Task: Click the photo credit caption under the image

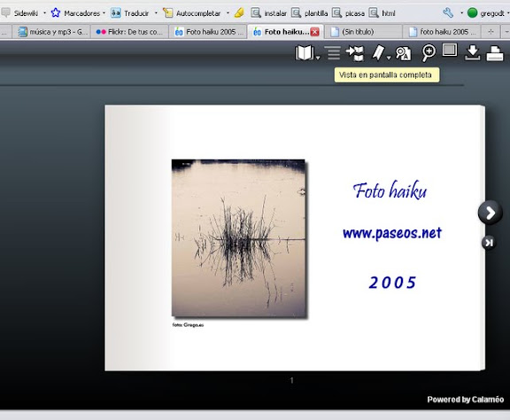Action: (188, 325)
